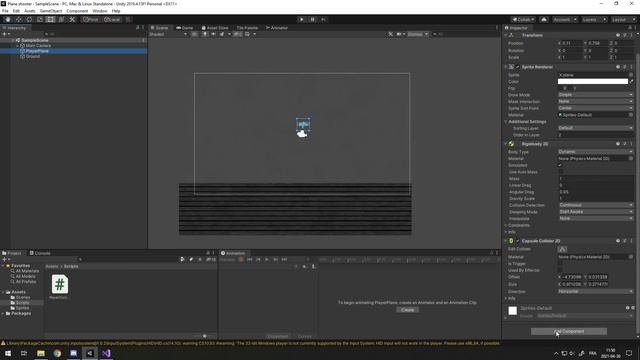Collapse the Transform component
The image size is (640, 360).
[506, 36]
